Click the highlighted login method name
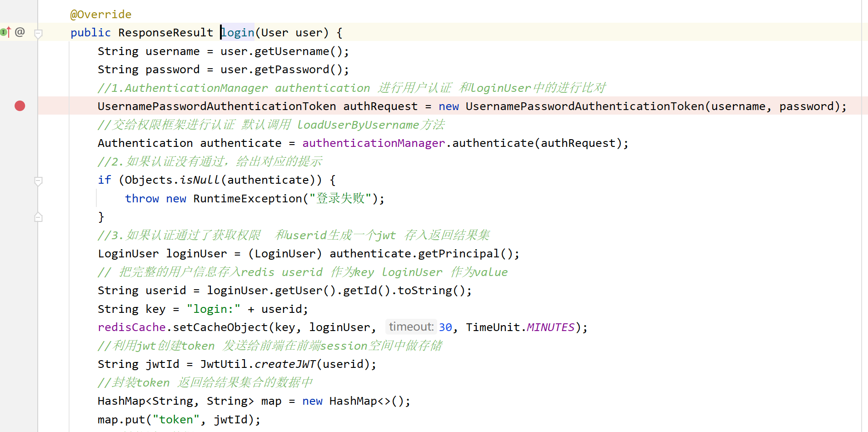 pyautogui.click(x=237, y=32)
